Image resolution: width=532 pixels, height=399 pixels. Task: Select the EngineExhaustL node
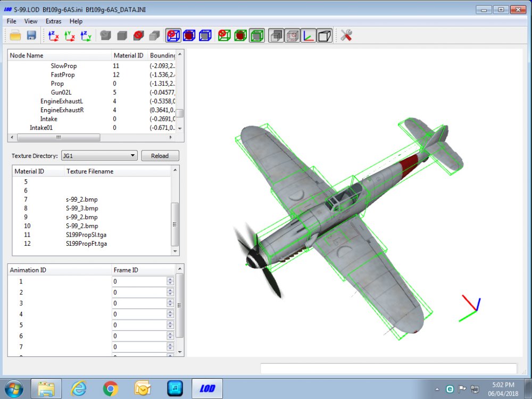coord(61,101)
